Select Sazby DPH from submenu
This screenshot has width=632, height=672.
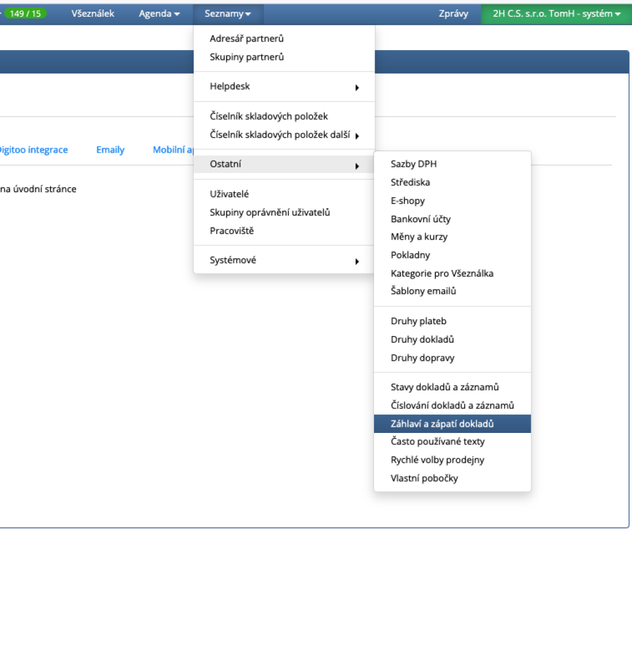[414, 164]
